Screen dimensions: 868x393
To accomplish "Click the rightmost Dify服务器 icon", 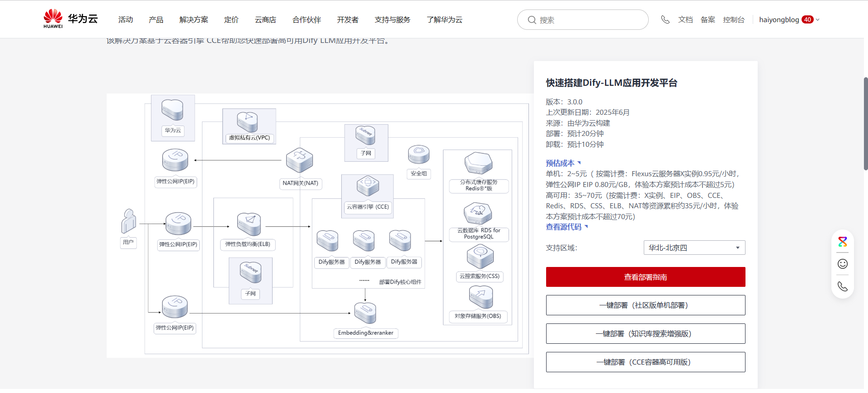I will 400,240.
